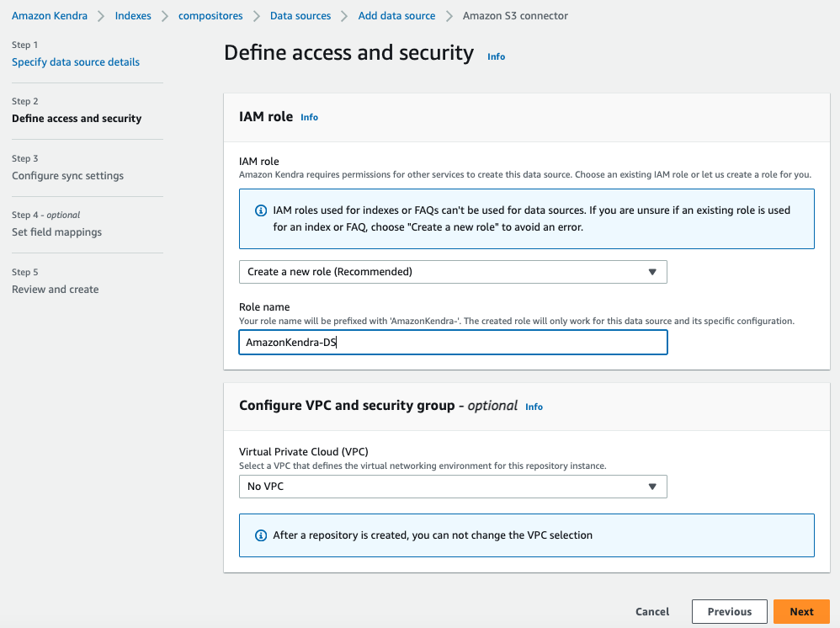This screenshot has width=840, height=628.
Task: Go back to Specify data source details step
Action: pyautogui.click(x=76, y=62)
